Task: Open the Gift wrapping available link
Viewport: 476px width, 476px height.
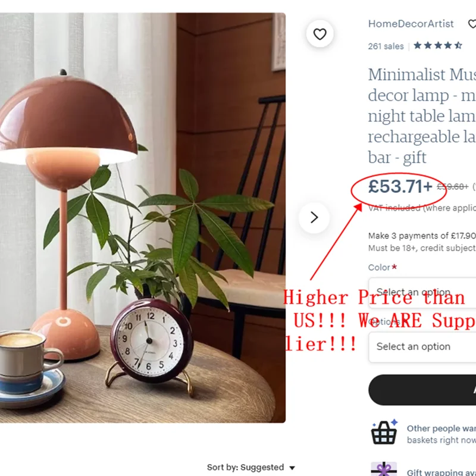Action: point(441,472)
